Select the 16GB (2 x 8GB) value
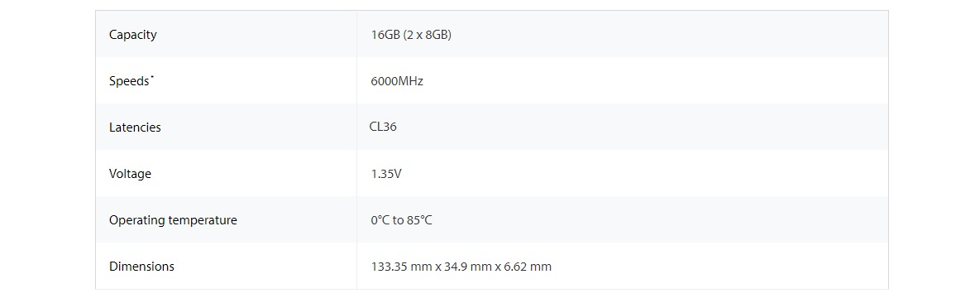Viewport: 980px width, 303px height. pyautogui.click(x=411, y=35)
